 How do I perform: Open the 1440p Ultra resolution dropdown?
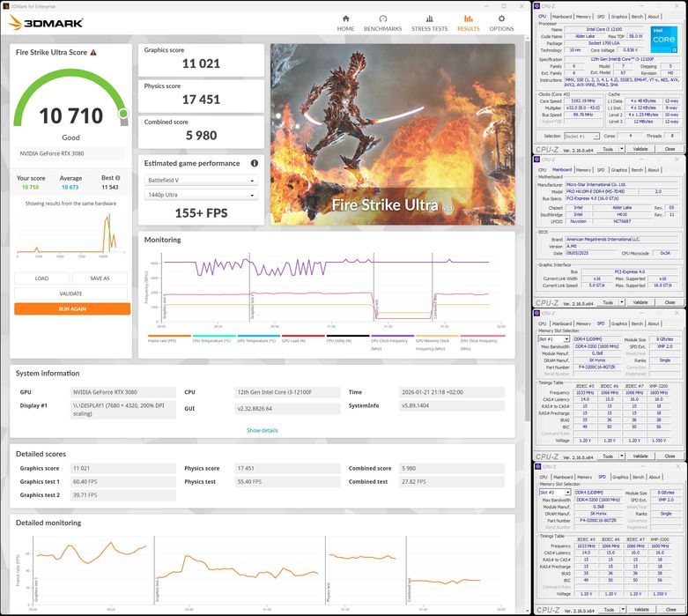click(201, 195)
